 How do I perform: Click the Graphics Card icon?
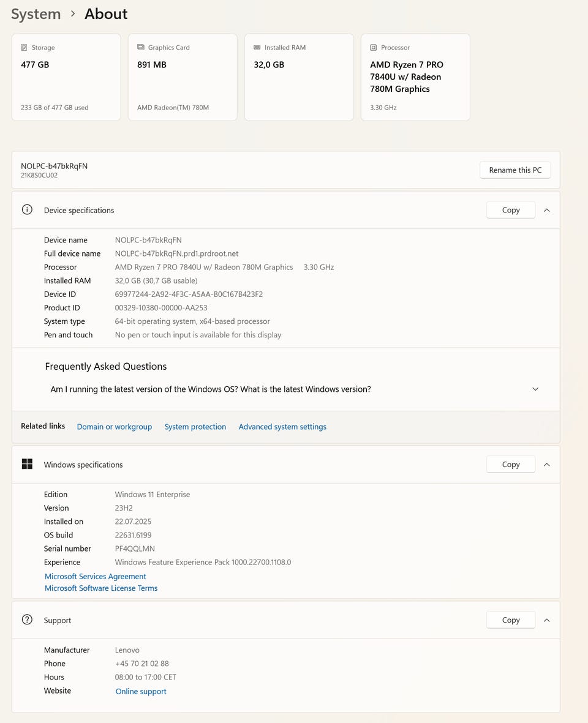click(141, 47)
